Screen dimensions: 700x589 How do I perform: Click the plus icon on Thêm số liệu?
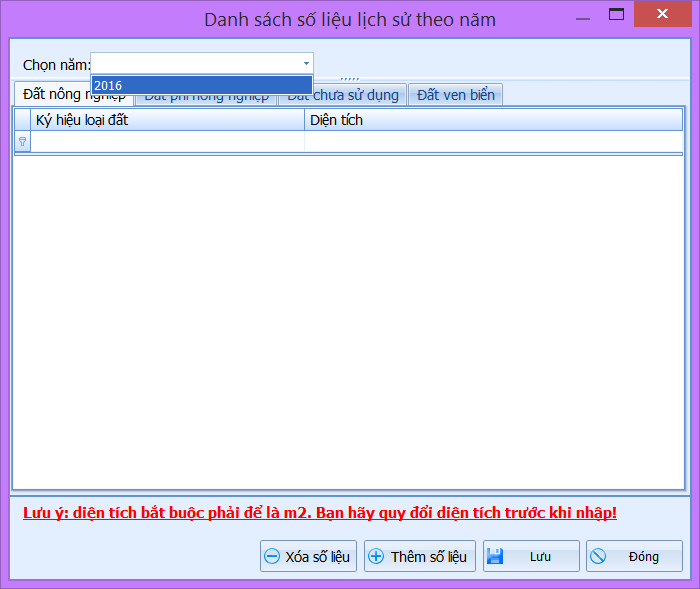(376, 557)
